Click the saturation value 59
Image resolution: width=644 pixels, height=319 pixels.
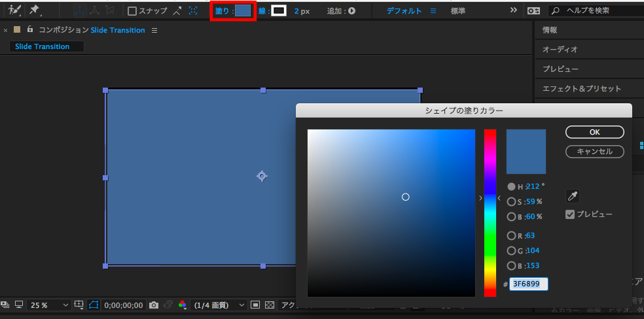click(531, 201)
